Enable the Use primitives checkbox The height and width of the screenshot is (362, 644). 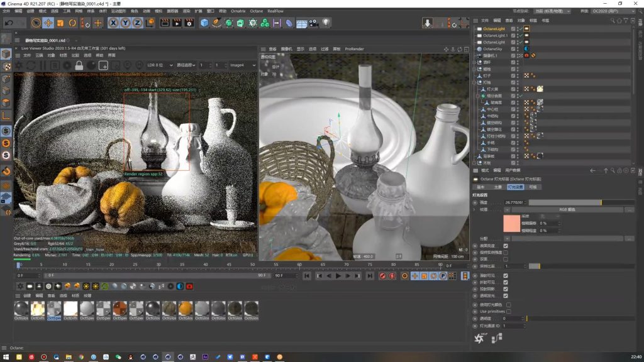click(509, 311)
